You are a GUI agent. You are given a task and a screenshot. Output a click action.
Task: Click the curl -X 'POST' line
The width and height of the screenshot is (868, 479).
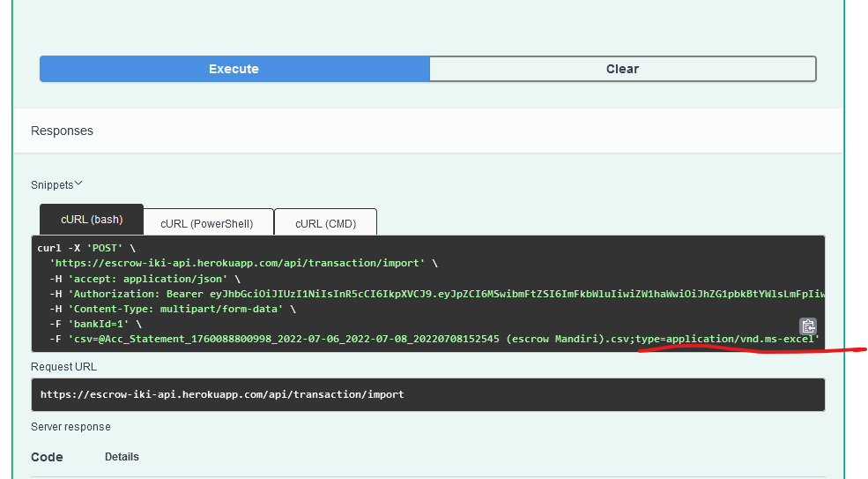pos(85,248)
